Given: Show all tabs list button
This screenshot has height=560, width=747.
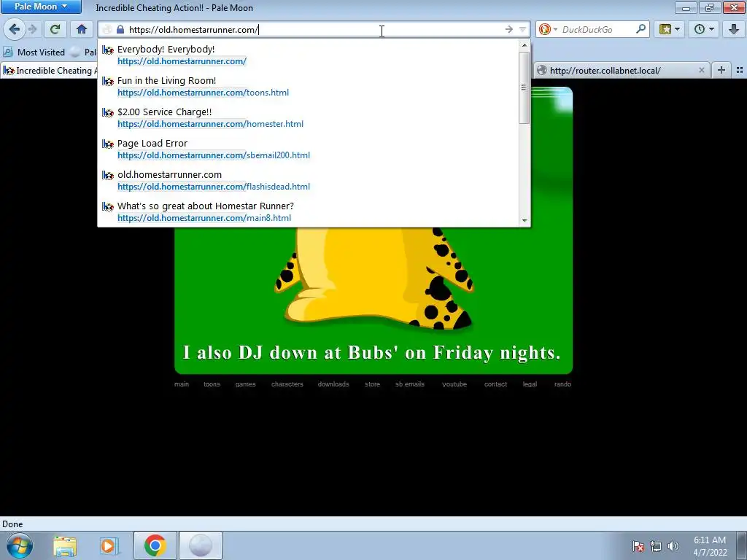Looking at the screenshot, I should [740, 70].
